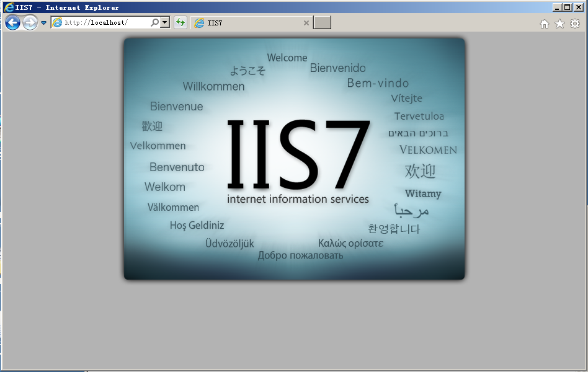Click the 'Bienvenue' text
Image resolution: width=588 pixels, height=372 pixels.
176,107
